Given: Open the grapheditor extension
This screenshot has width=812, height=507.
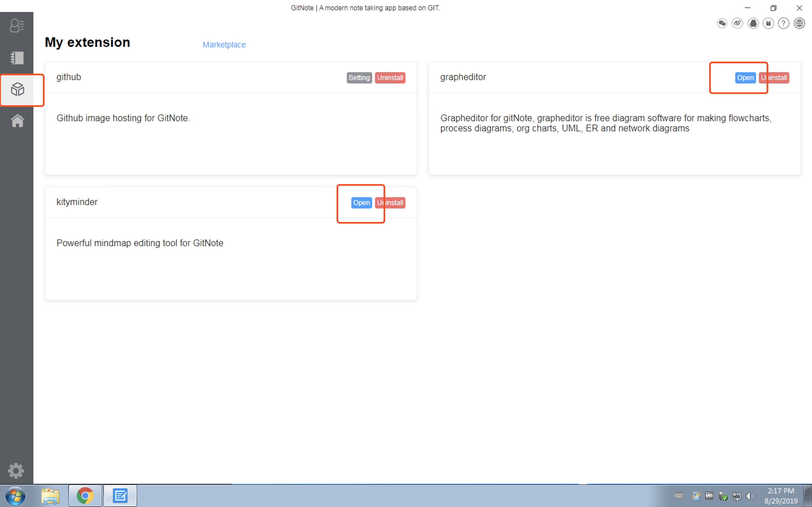Looking at the screenshot, I should (745, 78).
